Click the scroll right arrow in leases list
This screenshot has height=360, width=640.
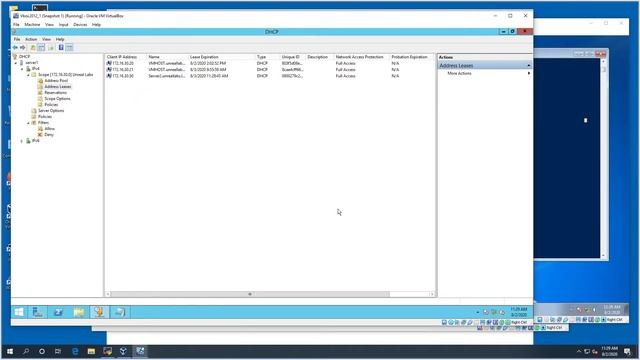click(x=432, y=294)
